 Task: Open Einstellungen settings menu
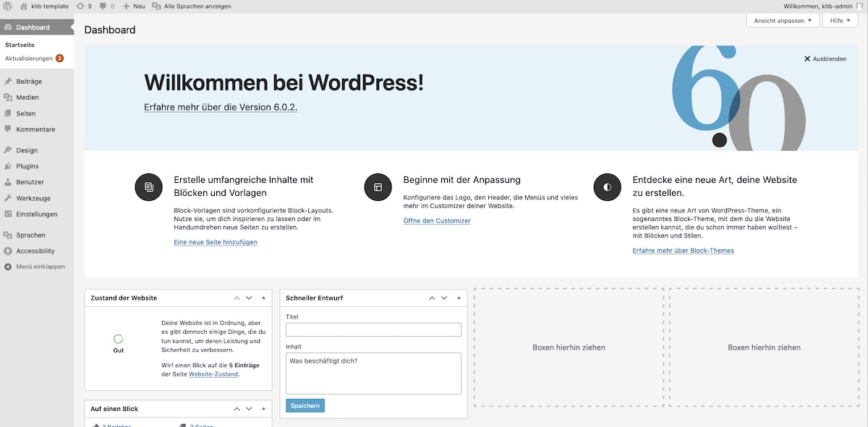click(37, 214)
